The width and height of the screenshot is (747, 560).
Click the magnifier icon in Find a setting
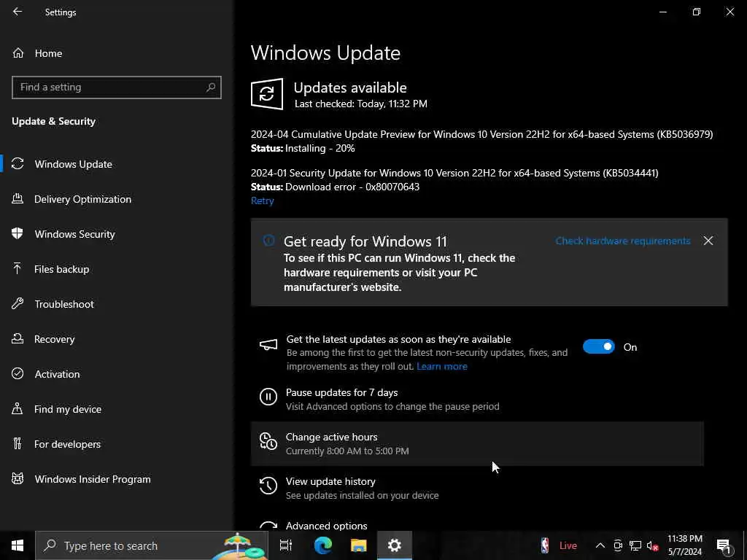tap(211, 87)
